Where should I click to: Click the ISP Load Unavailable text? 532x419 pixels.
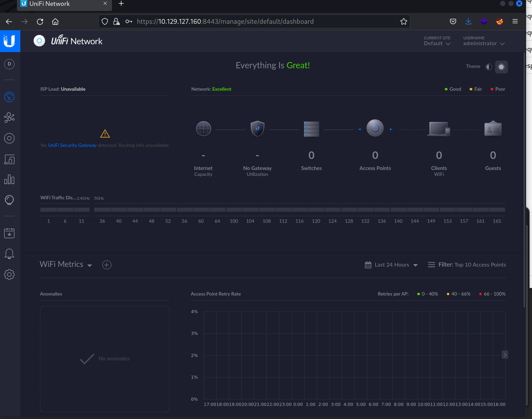[63, 89]
